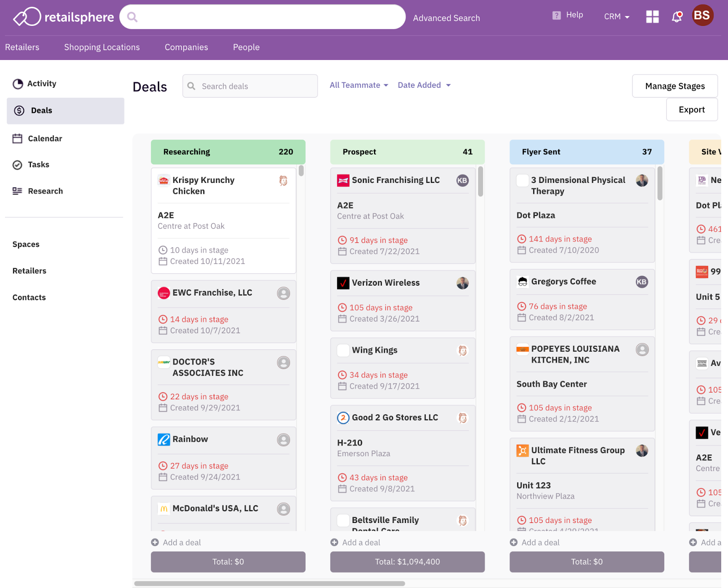Select Retailers in the left sidebar
The height and width of the screenshot is (588, 728).
(30, 271)
